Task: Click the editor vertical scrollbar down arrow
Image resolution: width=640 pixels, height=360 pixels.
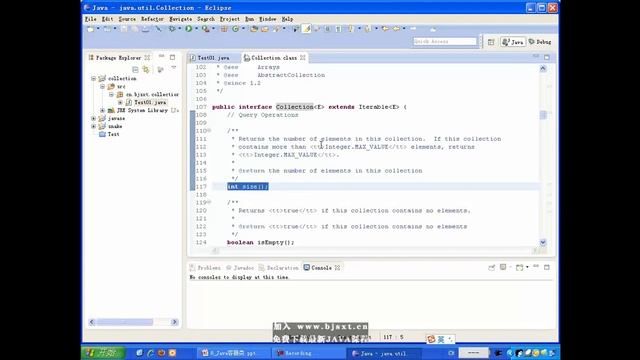Action: coord(543,242)
